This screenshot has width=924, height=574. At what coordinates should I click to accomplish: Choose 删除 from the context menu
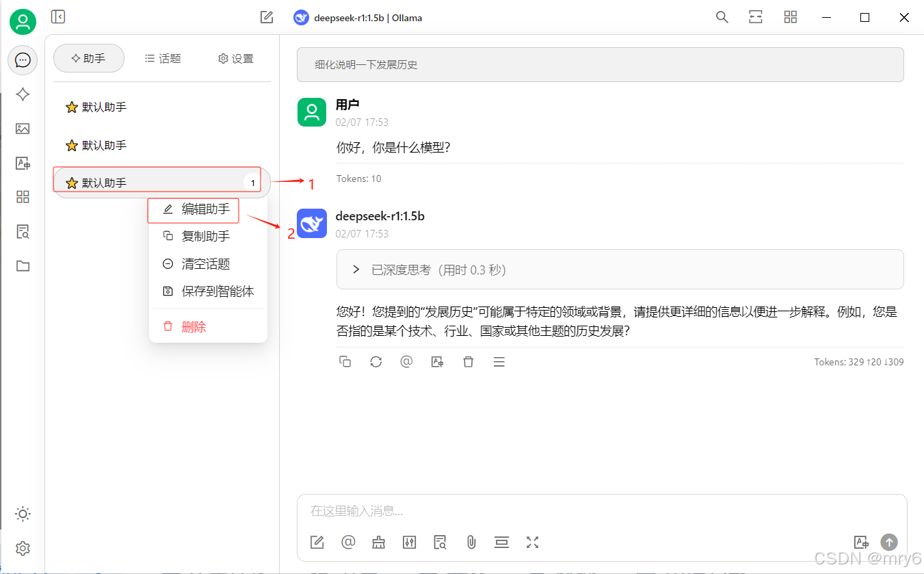208,326
